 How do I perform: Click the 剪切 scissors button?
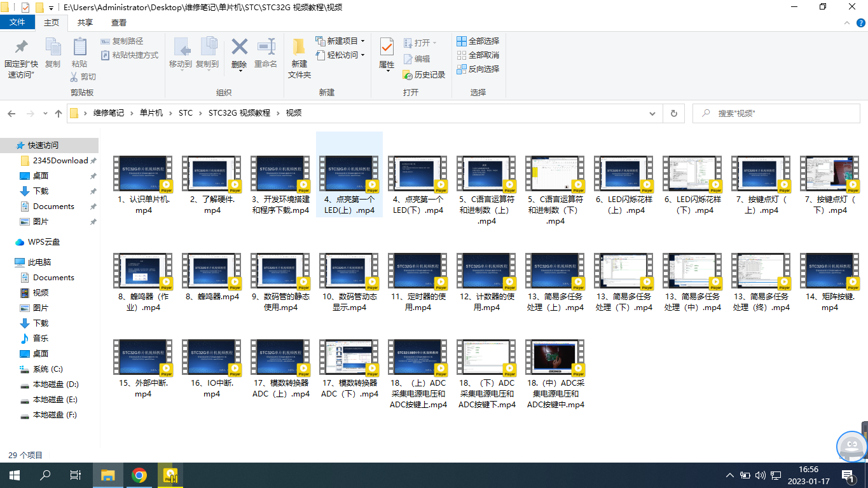click(x=83, y=77)
